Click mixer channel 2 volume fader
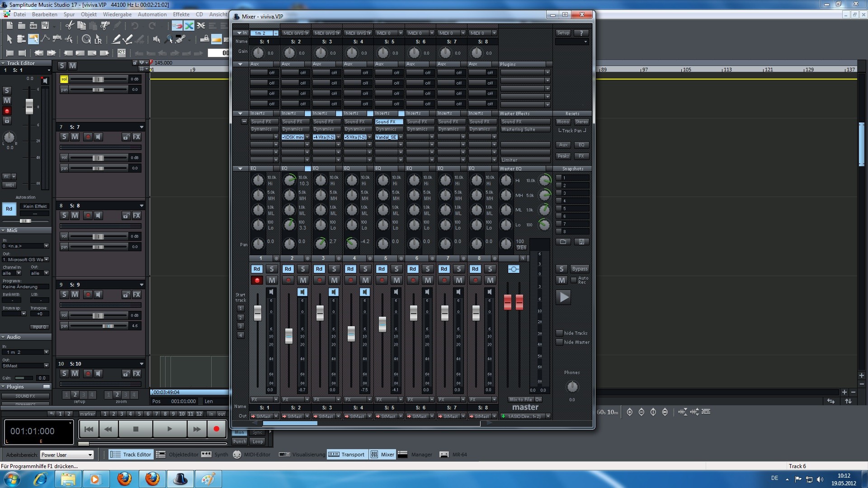The width and height of the screenshot is (868, 488). coord(289,336)
